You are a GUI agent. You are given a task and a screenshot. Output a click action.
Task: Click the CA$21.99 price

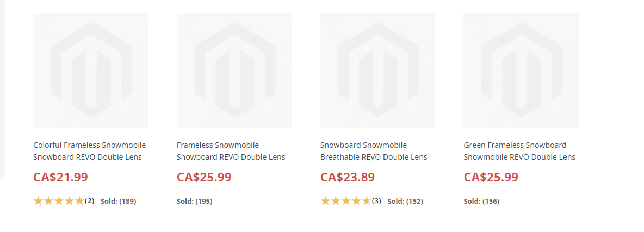click(60, 177)
